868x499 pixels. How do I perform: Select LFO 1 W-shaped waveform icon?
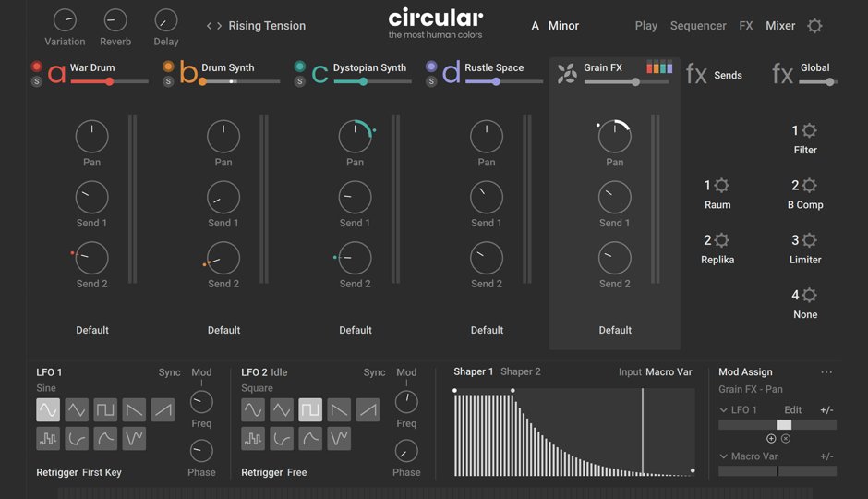pos(134,439)
